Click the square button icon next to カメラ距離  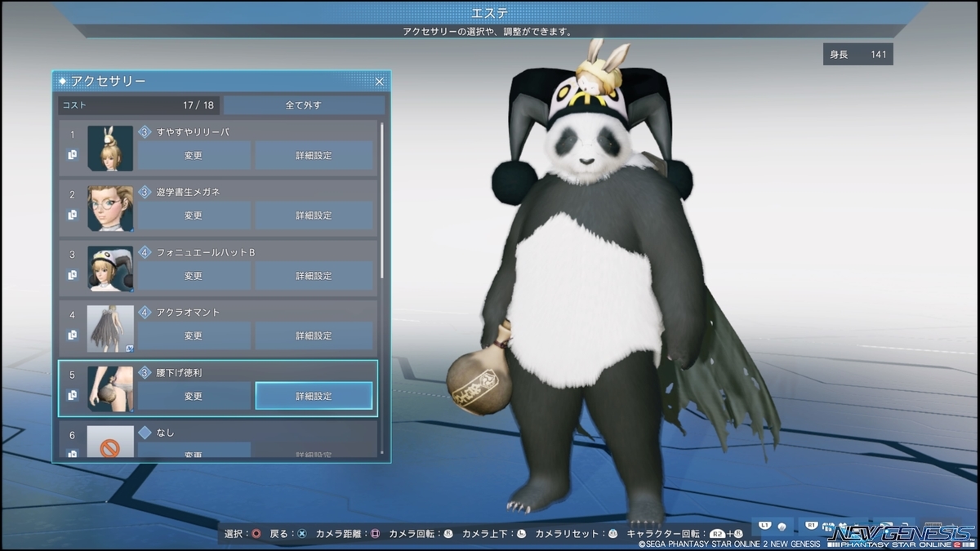coord(375,534)
